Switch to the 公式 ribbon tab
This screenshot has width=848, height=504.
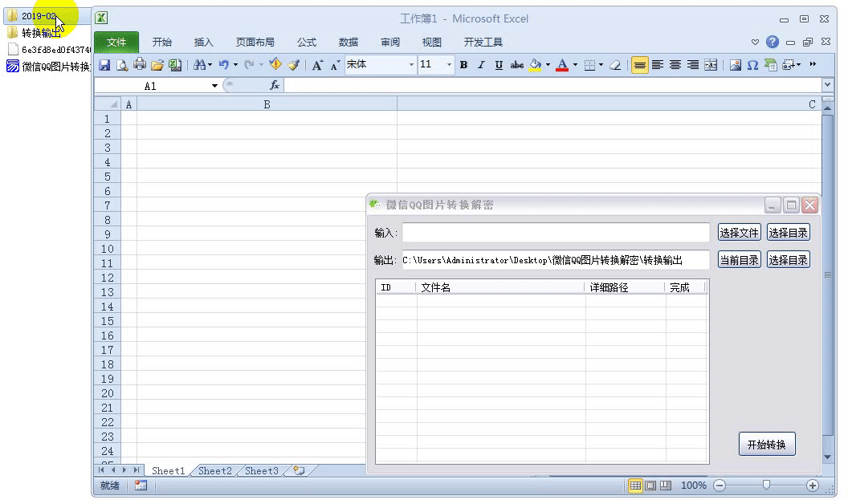point(307,43)
